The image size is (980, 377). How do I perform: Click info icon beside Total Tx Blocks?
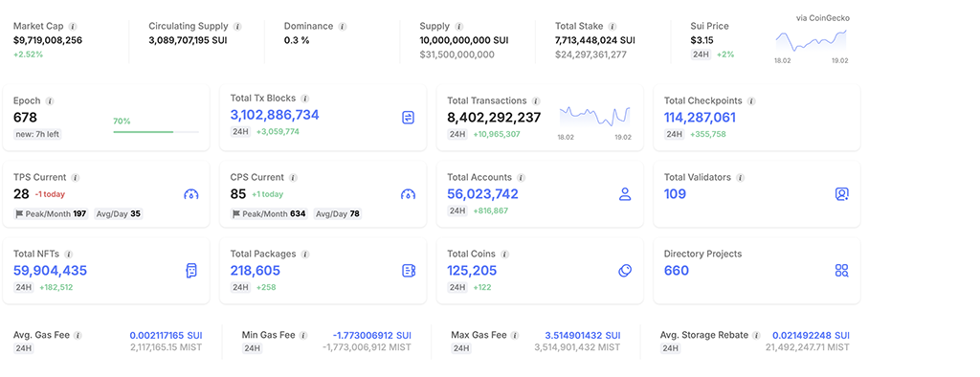[x=305, y=99]
